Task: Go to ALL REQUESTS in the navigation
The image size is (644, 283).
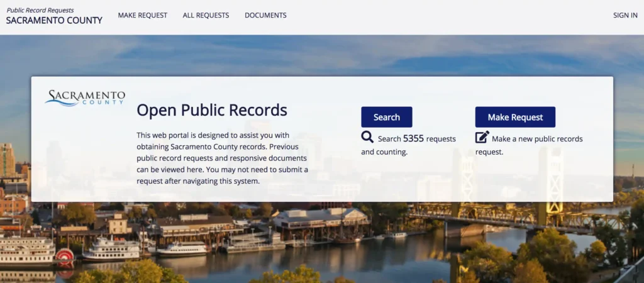Action: tap(206, 15)
